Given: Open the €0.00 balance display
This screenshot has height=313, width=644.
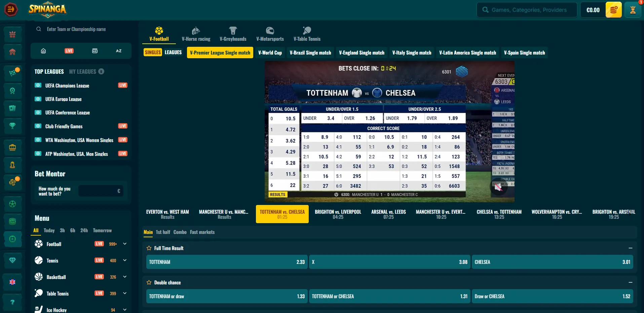Looking at the screenshot, I should coord(593,10).
